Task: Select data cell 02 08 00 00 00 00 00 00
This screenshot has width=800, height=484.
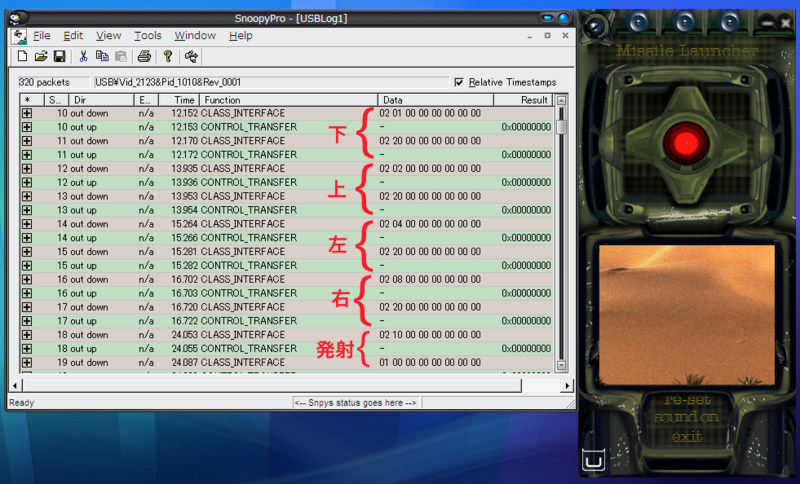Action: 430,279
